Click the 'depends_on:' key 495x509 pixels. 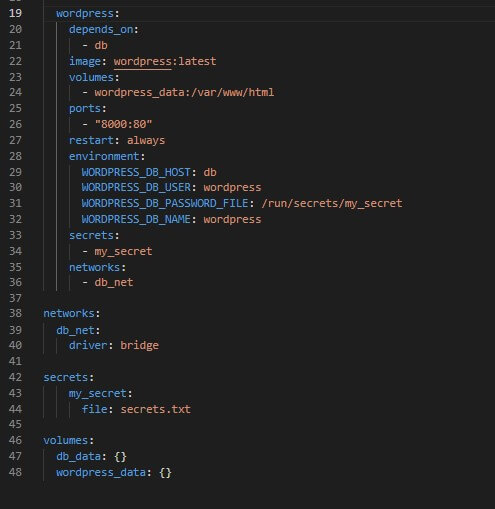click(x=104, y=29)
